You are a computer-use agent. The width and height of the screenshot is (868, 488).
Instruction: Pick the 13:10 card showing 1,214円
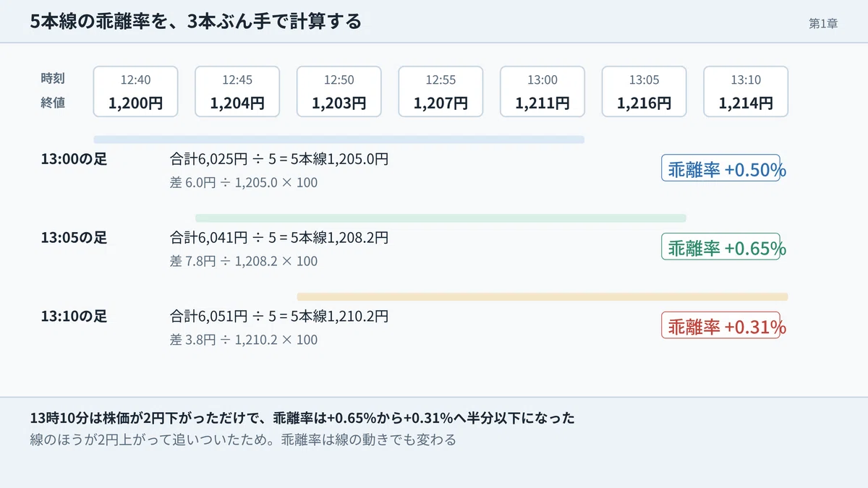(746, 92)
